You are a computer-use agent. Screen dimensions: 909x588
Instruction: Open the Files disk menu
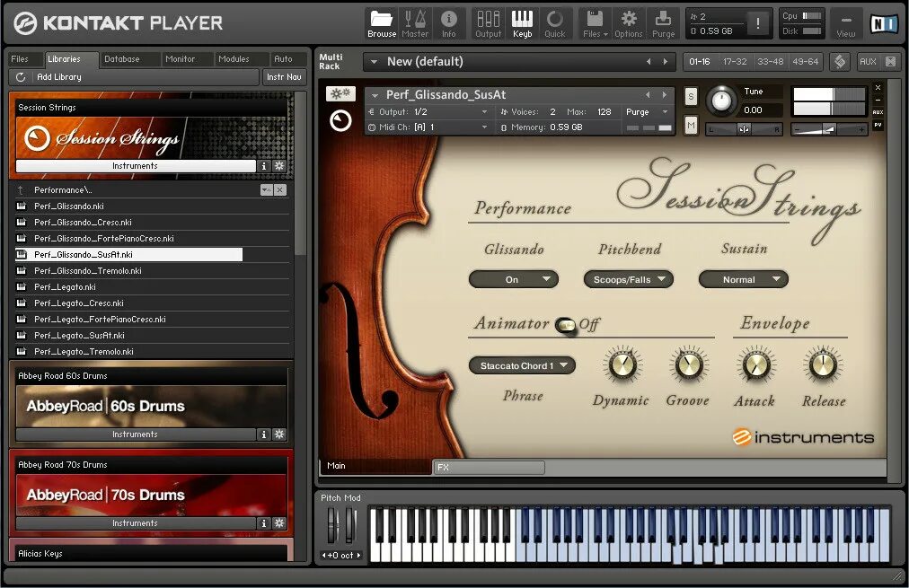595,23
